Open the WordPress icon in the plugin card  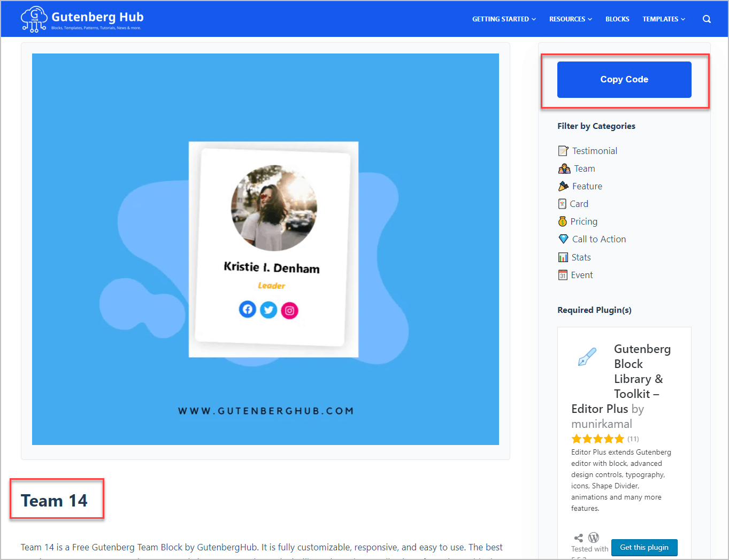click(594, 538)
